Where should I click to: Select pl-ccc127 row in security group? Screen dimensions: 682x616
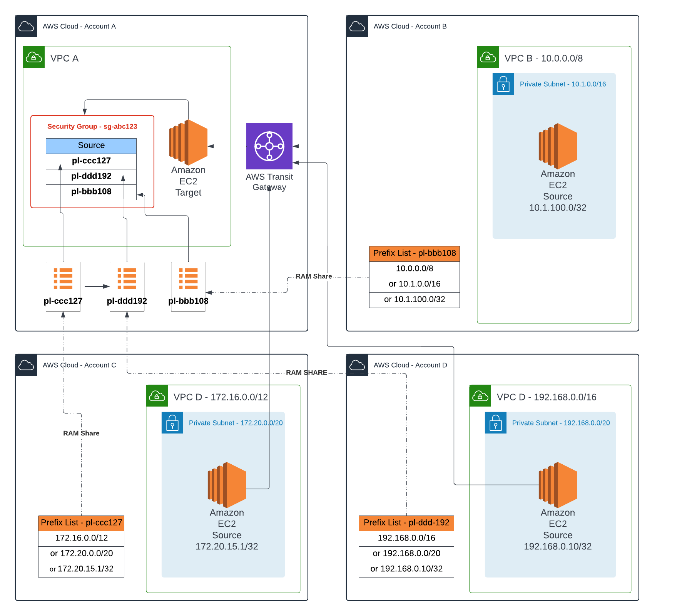(x=91, y=161)
